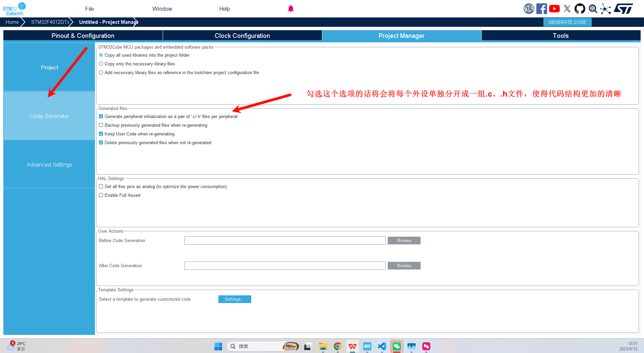Open the ST 10-year anniversary badge
The width and height of the screenshot is (644, 353).
529,9
